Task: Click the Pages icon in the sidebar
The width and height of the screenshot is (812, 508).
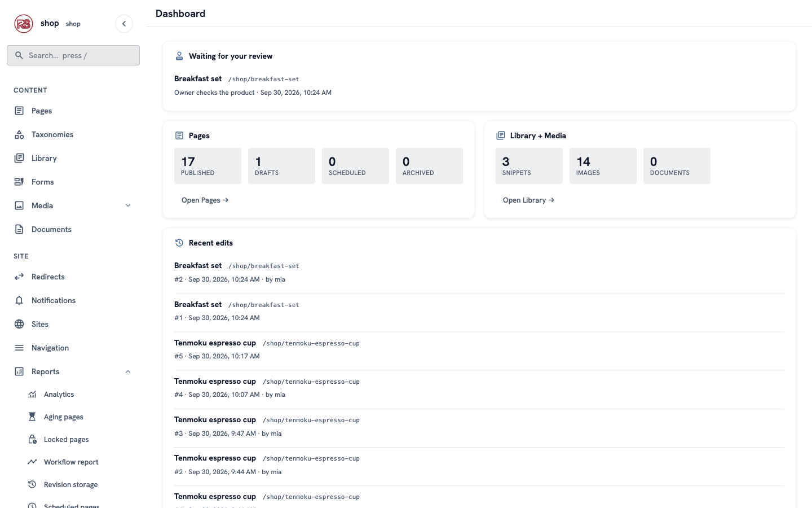Action: pos(19,111)
